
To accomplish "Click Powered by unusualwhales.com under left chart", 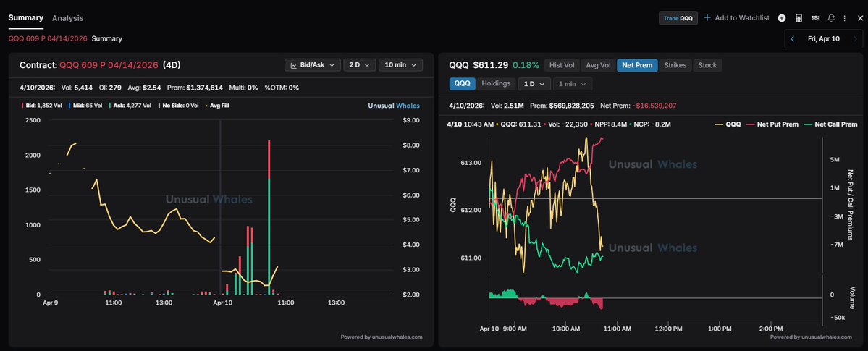I will click(x=382, y=337).
